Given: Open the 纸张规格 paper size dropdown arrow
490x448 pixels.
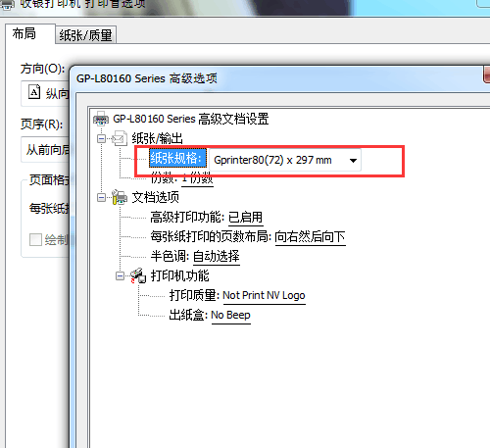Looking at the screenshot, I should 353,160.
